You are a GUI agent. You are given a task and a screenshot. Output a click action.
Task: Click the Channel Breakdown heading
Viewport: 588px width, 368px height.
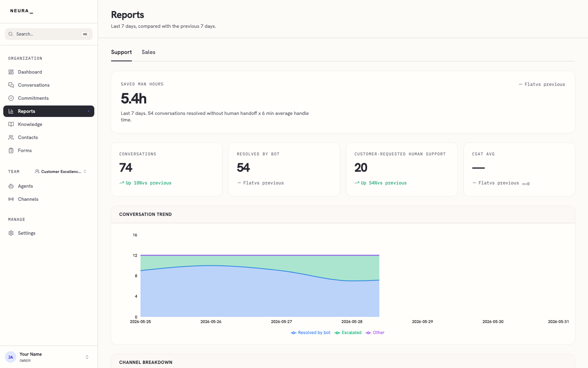click(146, 362)
